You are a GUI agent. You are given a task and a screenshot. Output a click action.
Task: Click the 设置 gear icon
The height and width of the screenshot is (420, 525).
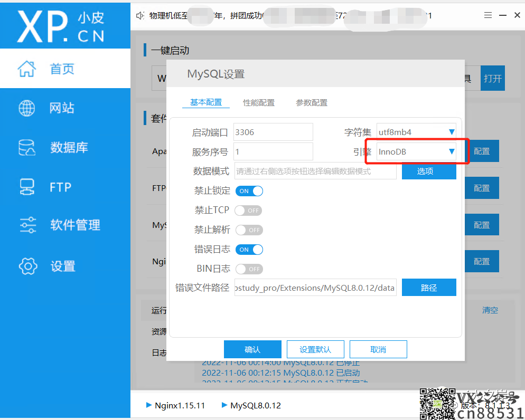point(28,266)
